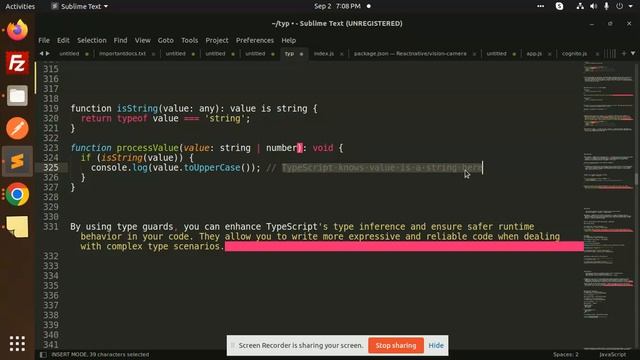Switch to the index.js tab
640x360 pixels.
click(324, 54)
